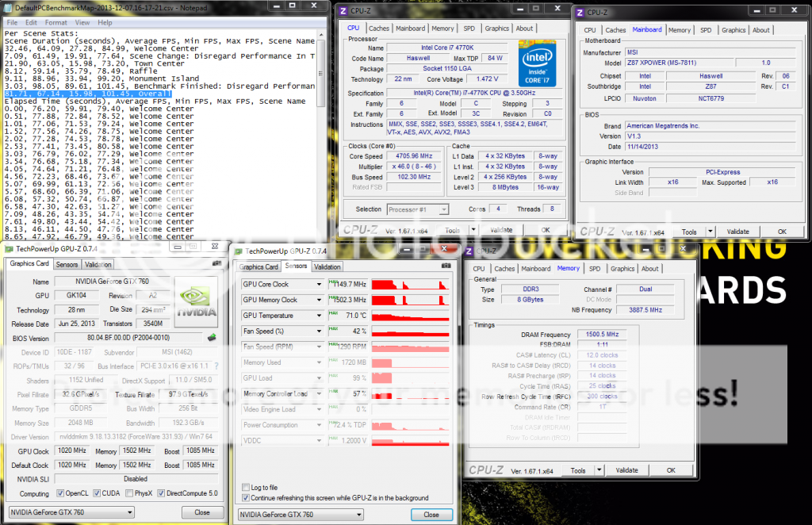Switch to Caches tab in CPU-Z CPU window
The image size is (812, 525).
[x=379, y=29]
